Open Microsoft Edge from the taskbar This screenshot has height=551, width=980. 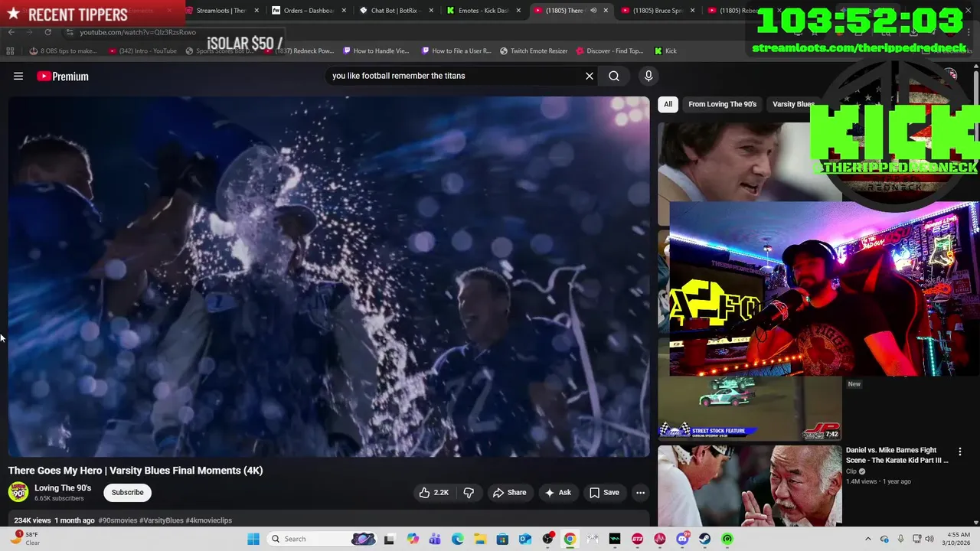(x=458, y=539)
